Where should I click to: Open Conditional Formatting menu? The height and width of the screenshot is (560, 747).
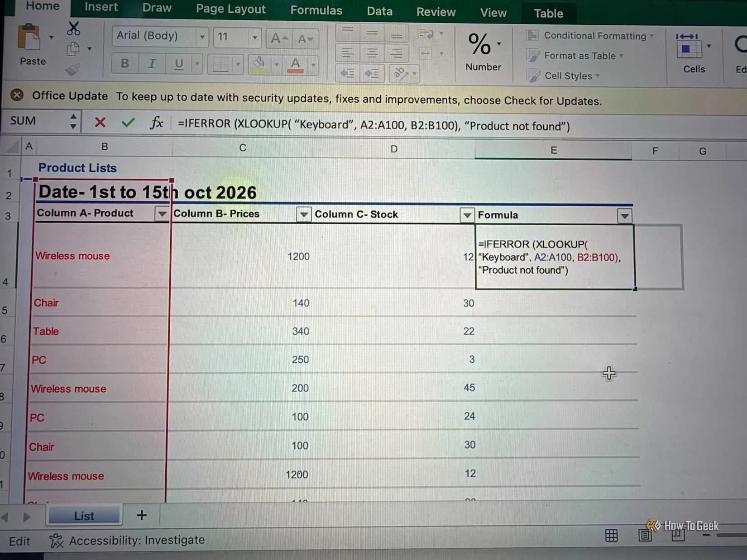[590, 36]
